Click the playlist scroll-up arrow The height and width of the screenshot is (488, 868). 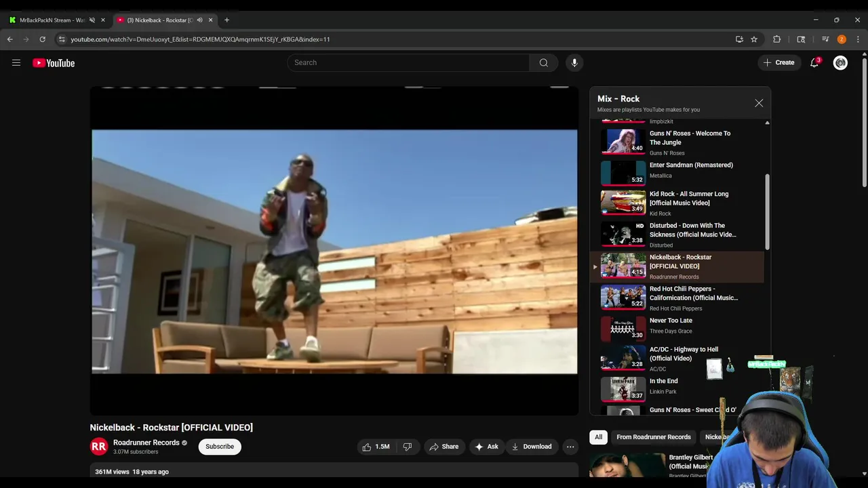(767, 123)
